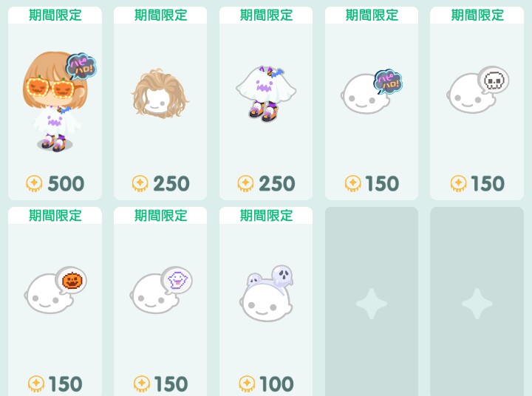Click 期間限定 label above skull bubble item

477,15
